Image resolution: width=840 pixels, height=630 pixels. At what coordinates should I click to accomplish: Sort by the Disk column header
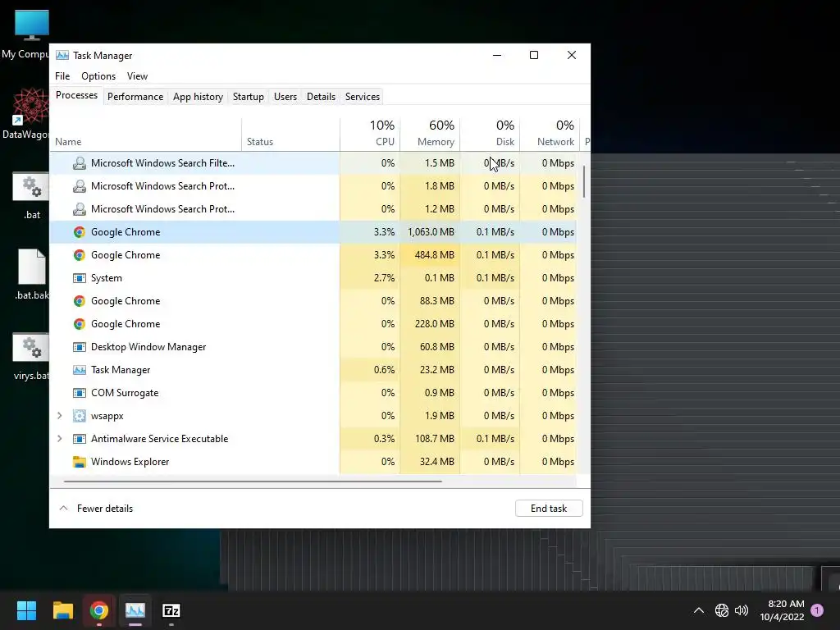tap(491, 133)
